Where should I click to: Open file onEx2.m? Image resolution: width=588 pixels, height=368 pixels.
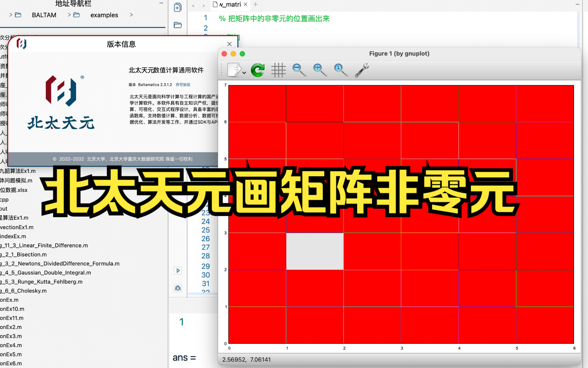(11, 327)
